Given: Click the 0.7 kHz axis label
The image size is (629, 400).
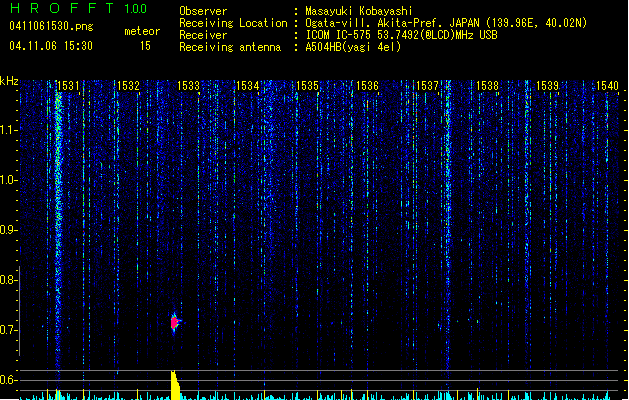Looking at the screenshot, I should pyautogui.click(x=8, y=330).
